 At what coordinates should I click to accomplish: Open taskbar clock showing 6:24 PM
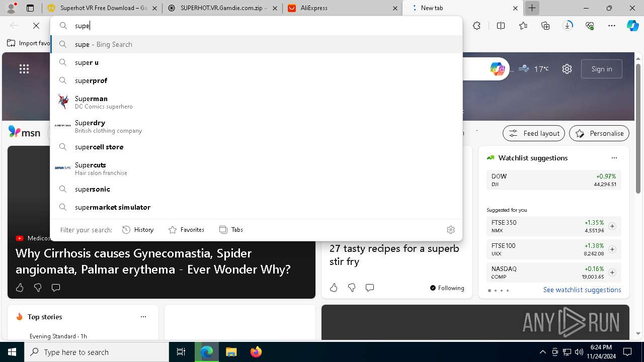click(x=601, y=352)
